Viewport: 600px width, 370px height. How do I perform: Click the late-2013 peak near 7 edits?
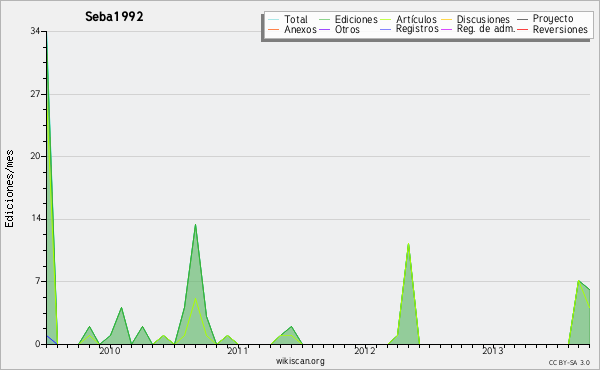click(579, 281)
